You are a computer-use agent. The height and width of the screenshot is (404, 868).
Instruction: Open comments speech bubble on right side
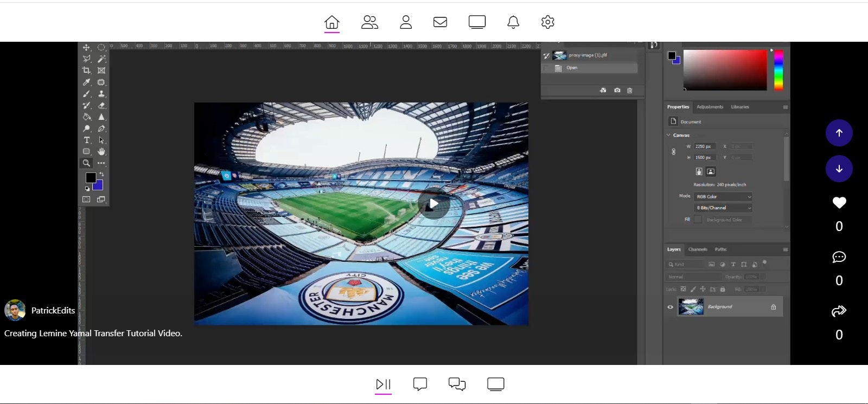point(839,257)
